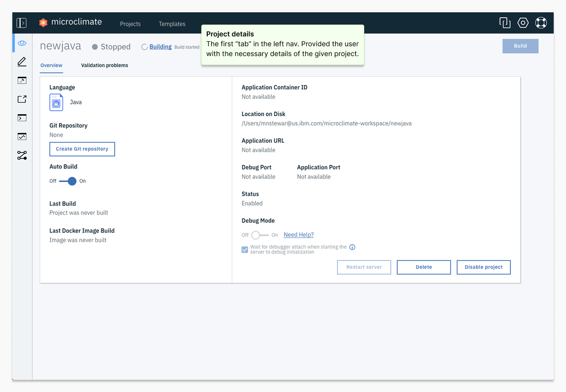
Task: Click the overlapping squares icon in header
Action: (504, 23)
